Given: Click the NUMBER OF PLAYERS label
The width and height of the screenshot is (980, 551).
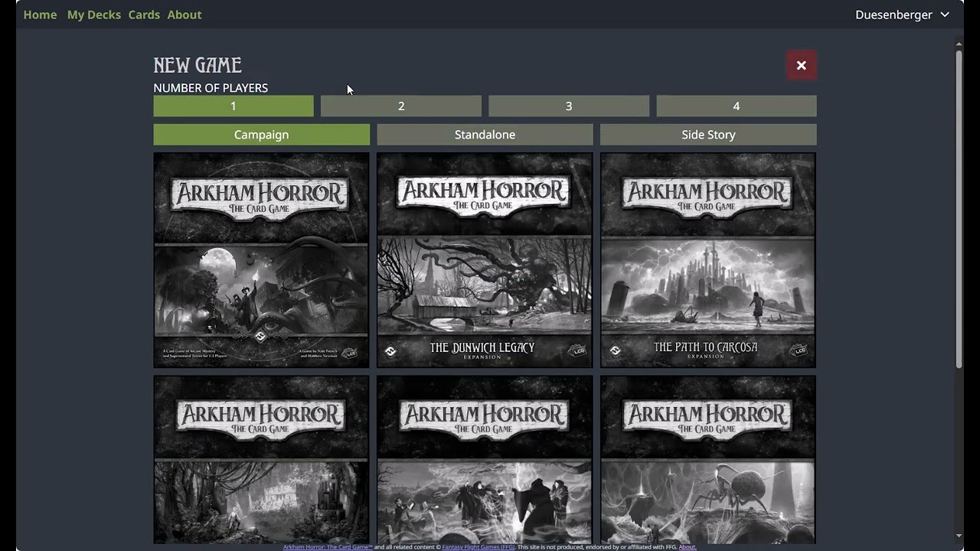Looking at the screenshot, I should [211, 88].
